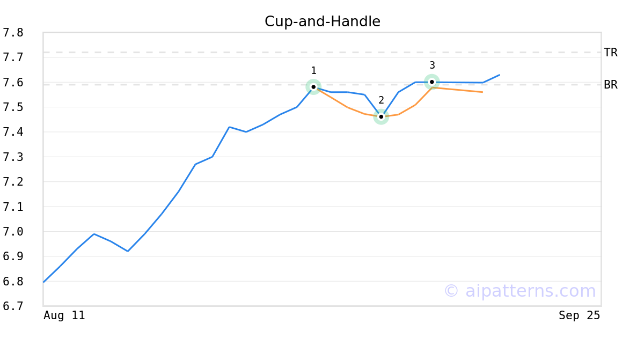Click pattern point marker 3

[x=431, y=82]
